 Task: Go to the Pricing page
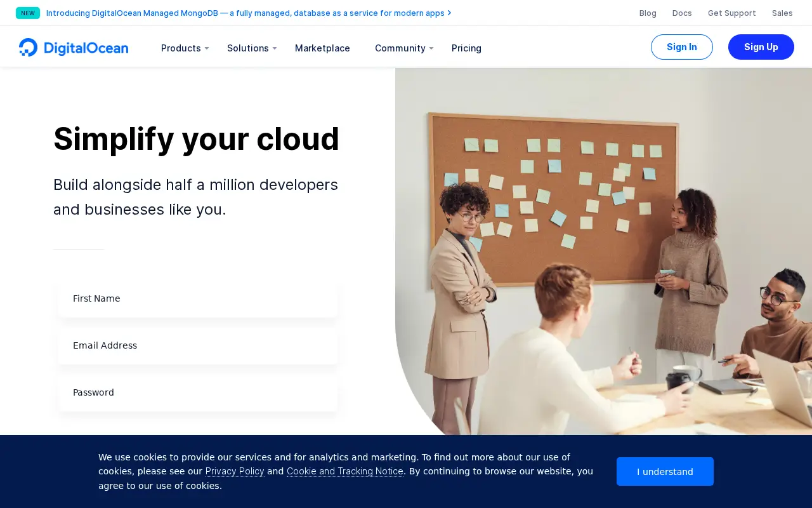tap(466, 48)
